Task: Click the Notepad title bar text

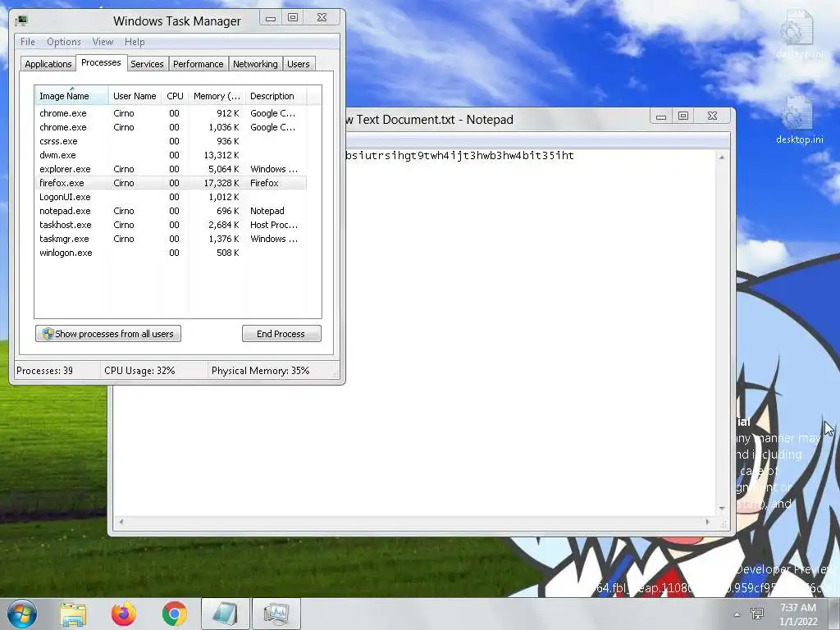Action: 430,120
